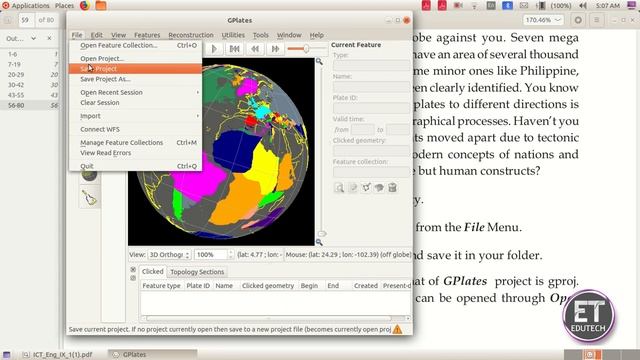Screen dimensions: 640x360
Task: Open the Applications menu in the top panel
Action: [26, 5]
